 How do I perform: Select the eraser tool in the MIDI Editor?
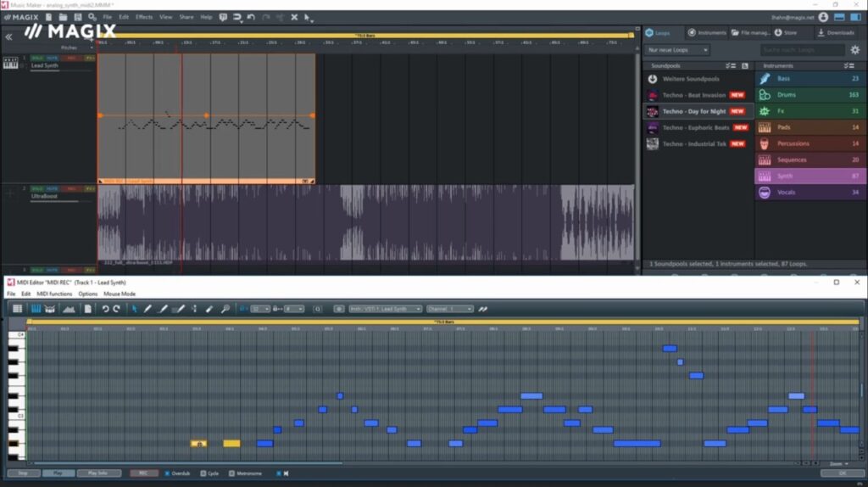(209, 309)
